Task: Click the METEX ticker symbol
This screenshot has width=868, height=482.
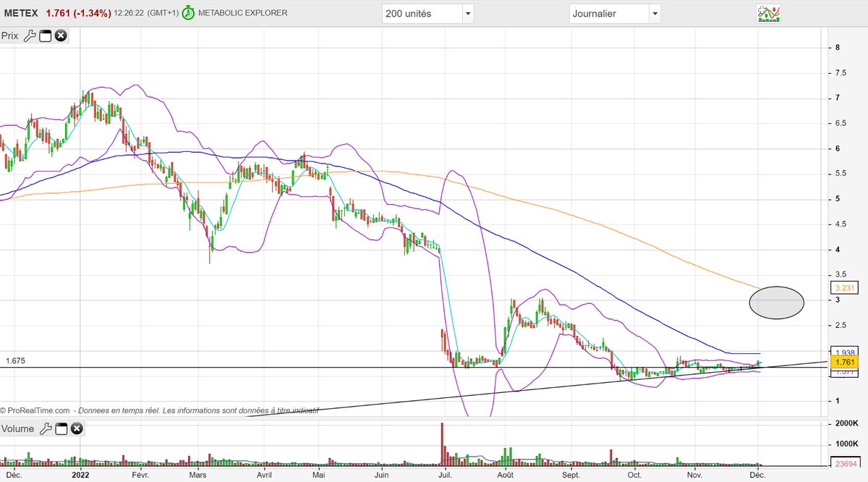Action: 22,13
